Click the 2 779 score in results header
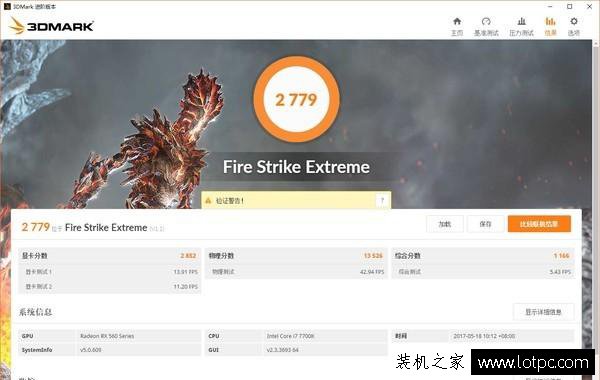Viewport: 600px width, 380px height. (x=36, y=227)
